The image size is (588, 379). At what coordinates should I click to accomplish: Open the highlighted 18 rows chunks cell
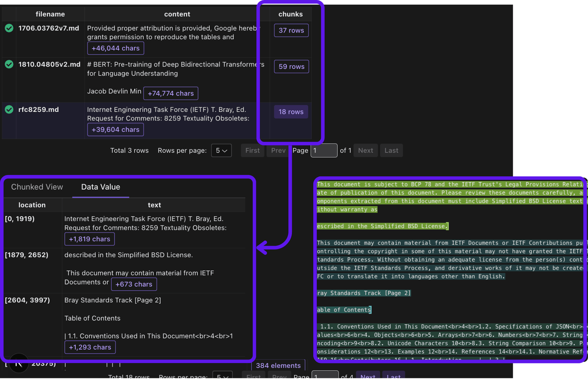pyautogui.click(x=291, y=112)
